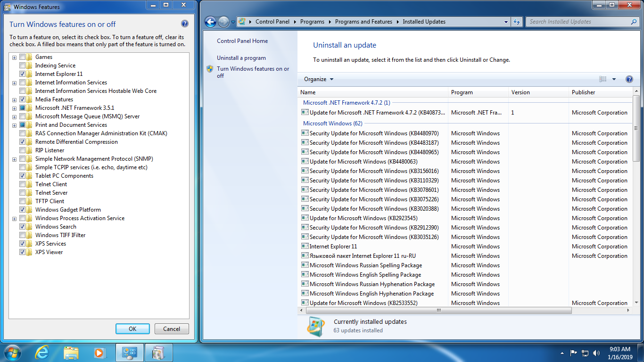Disable Windows Search checkbox
Screen dimensions: 644x362
click(23, 227)
